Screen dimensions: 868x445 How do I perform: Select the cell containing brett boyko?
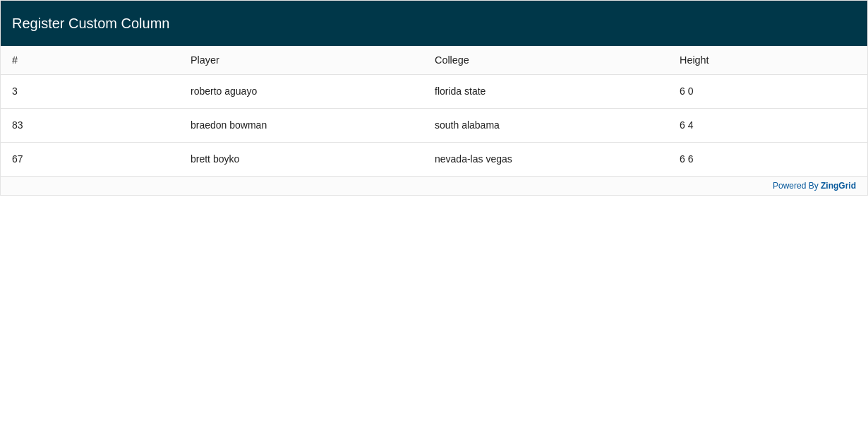tap(215, 159)
